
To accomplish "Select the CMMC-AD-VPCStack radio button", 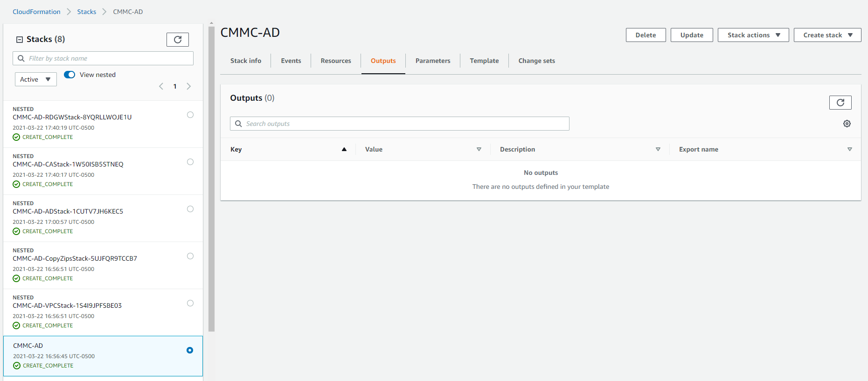I will [x=190, y=303].
